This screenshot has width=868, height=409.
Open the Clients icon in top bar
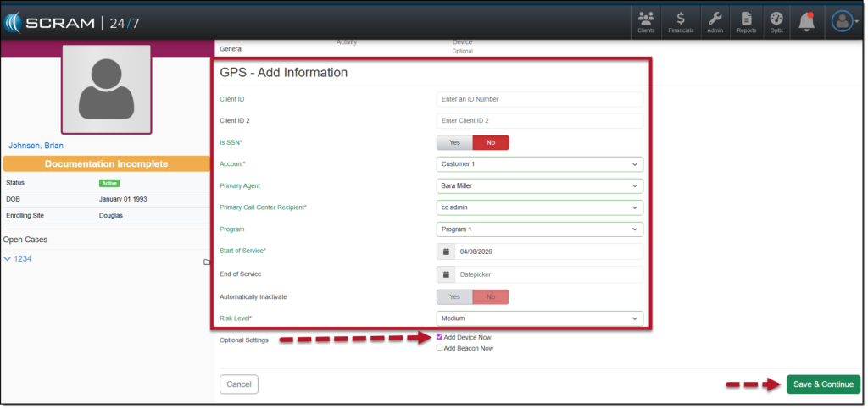pyautogui.click(x=646, y=21)
